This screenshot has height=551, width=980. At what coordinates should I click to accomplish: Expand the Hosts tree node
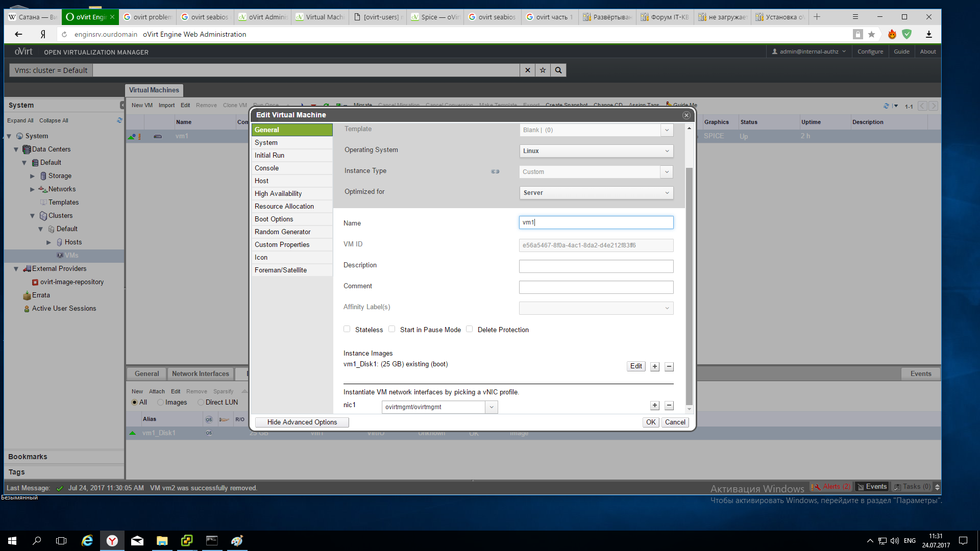coord(48,242)
